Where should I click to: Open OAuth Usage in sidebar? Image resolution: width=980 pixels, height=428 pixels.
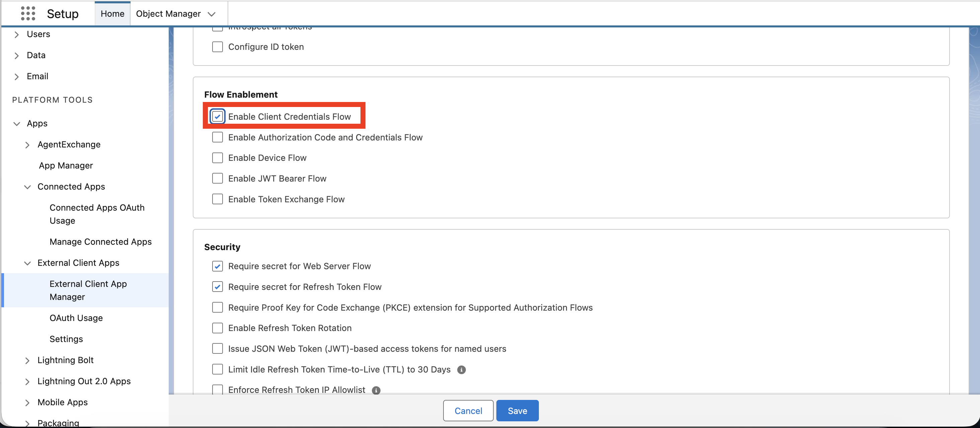[76, 318]
